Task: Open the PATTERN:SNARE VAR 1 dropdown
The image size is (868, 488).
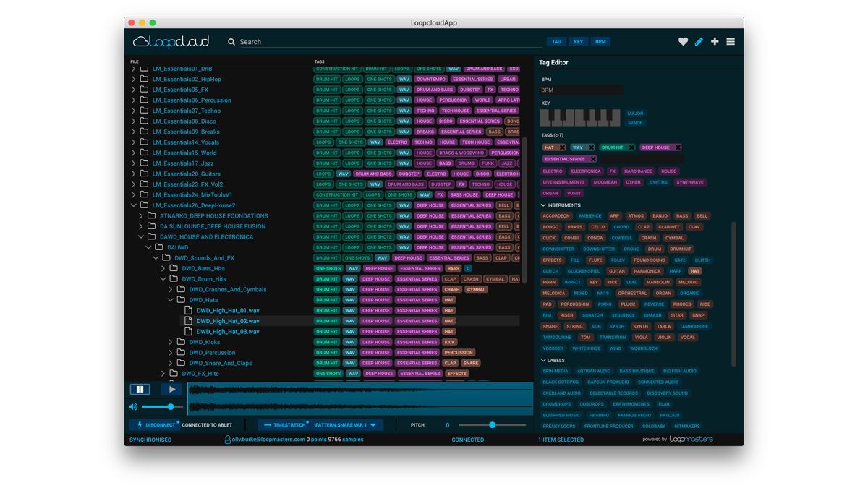Action: 346,425
